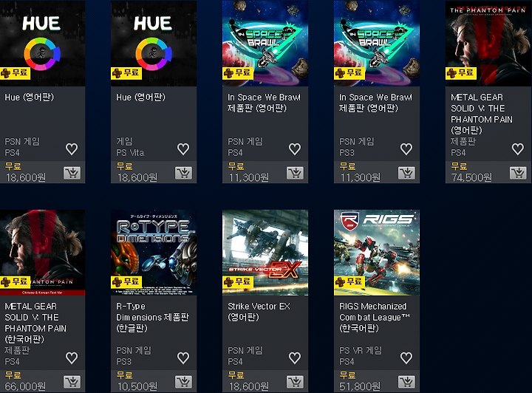Screen dimensions: 532x393
Task: Add In Space We Brawl PS4 to cart
Action: click(x=295, y=173)
